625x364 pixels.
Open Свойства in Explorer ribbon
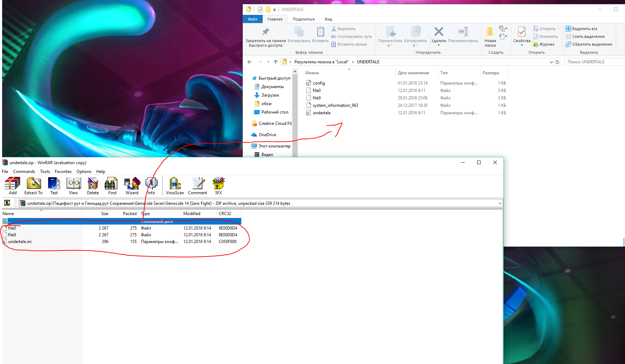click(x=522, y=36)
